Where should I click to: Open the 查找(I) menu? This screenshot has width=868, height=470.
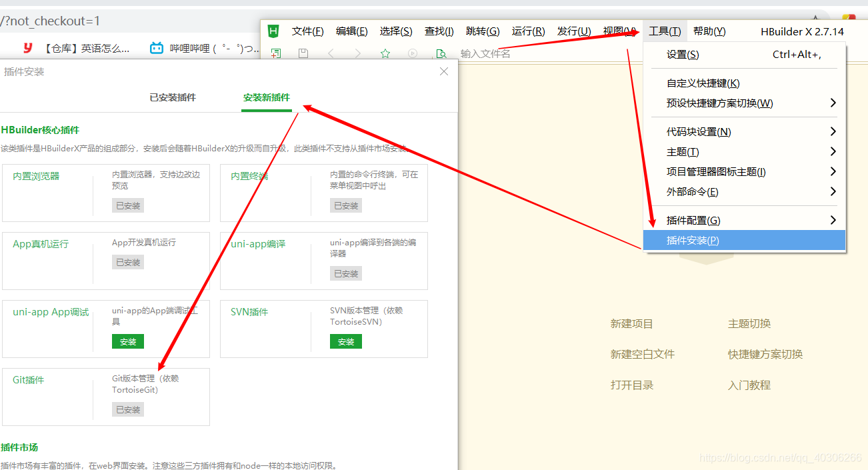pos(439,31)
